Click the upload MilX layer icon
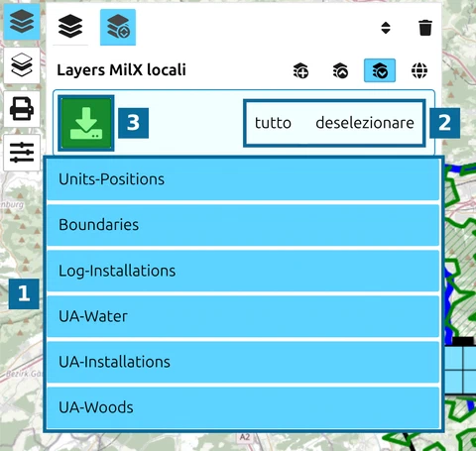Screen dimensions: 476x451 (340, 70)
